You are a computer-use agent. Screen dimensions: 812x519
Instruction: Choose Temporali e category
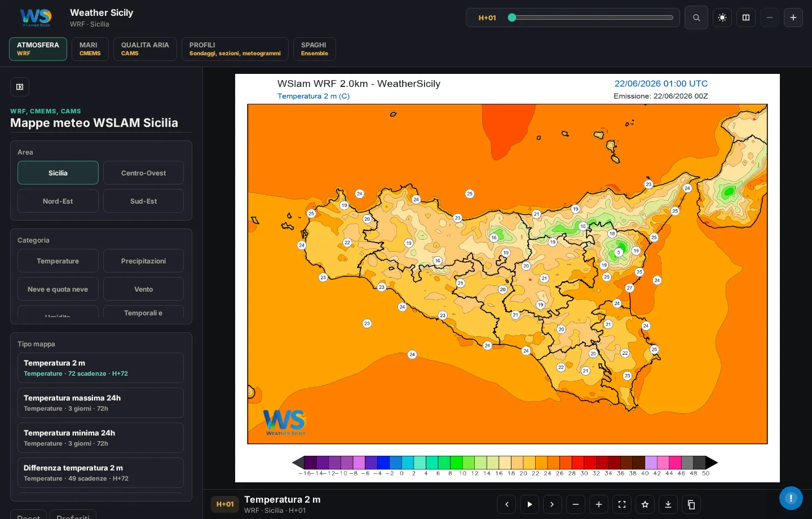143,312
